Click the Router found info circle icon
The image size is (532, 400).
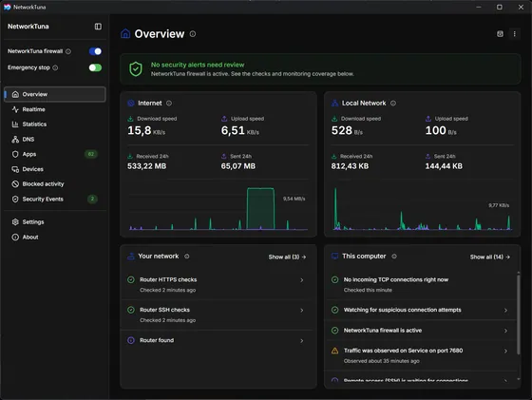131,340
